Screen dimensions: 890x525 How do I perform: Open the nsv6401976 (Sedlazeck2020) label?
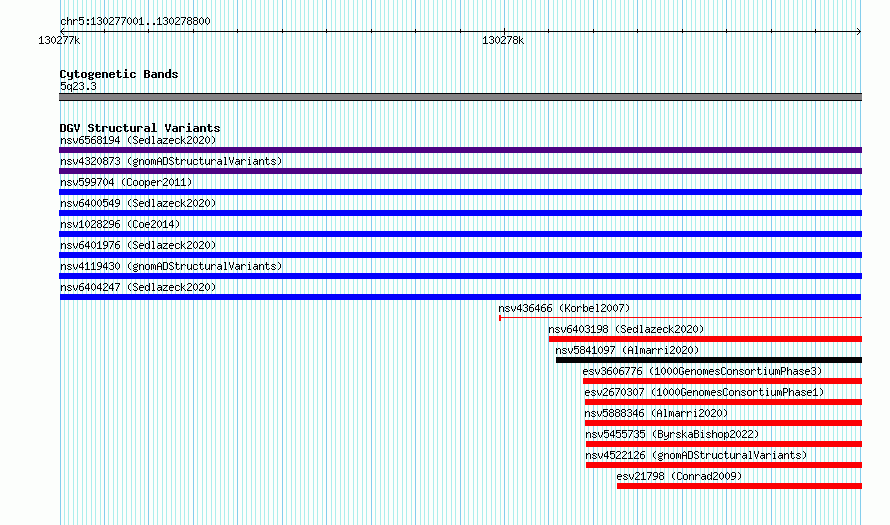(x=138, y=245)
